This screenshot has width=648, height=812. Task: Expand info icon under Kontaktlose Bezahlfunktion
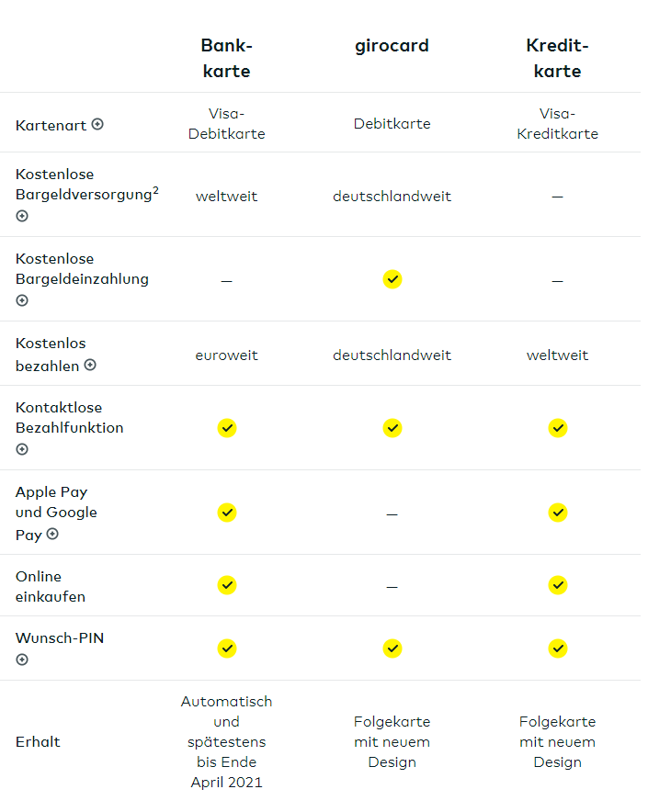[x=22, y=449]
